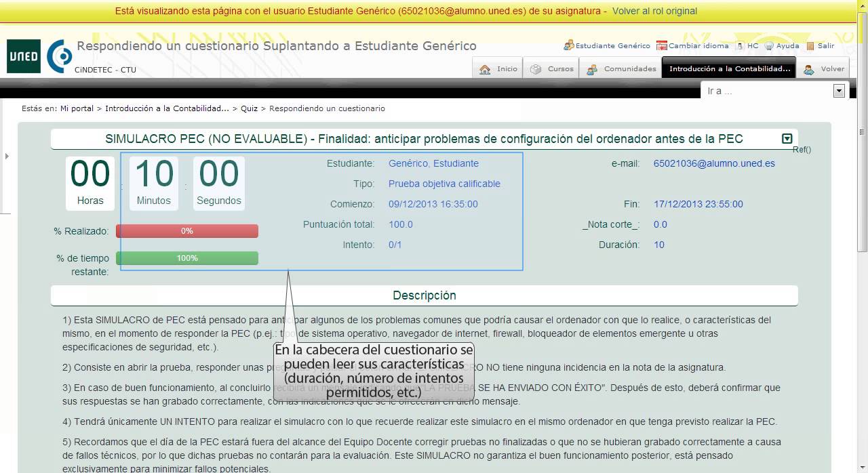Click the Inicio house icon
Viewport: 868px width, 473px height.
485,69
